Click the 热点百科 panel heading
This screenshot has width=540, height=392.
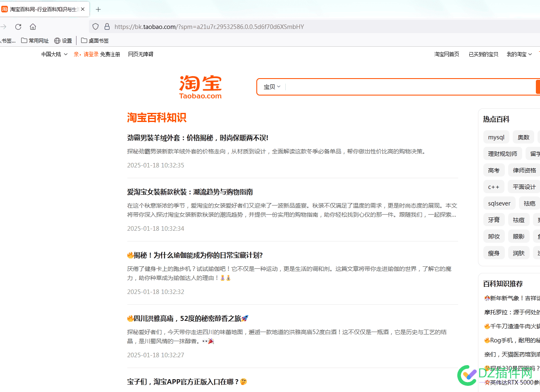[x=496, y=119]
